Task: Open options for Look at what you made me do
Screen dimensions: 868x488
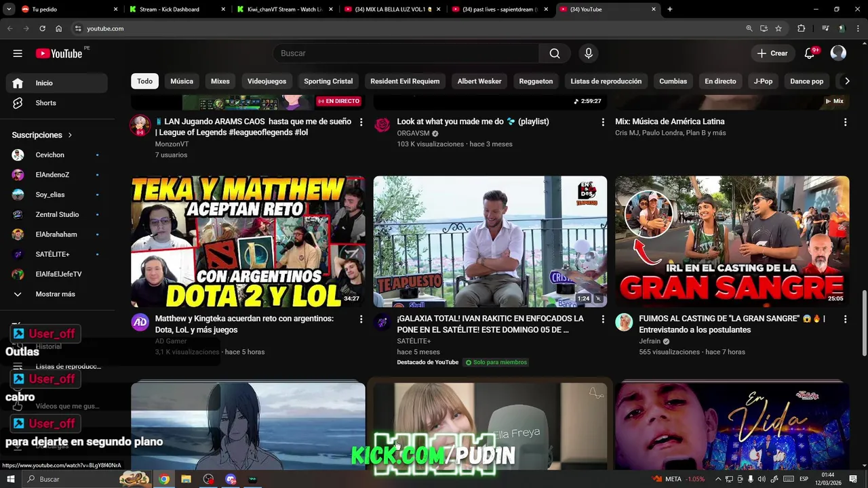Action: point(603,122)
